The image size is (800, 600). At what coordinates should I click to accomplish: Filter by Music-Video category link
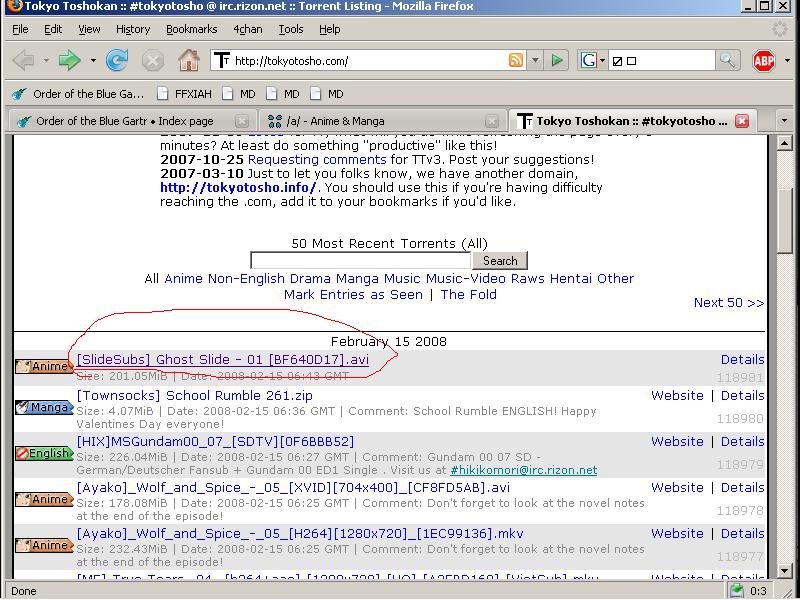(466, 279)
